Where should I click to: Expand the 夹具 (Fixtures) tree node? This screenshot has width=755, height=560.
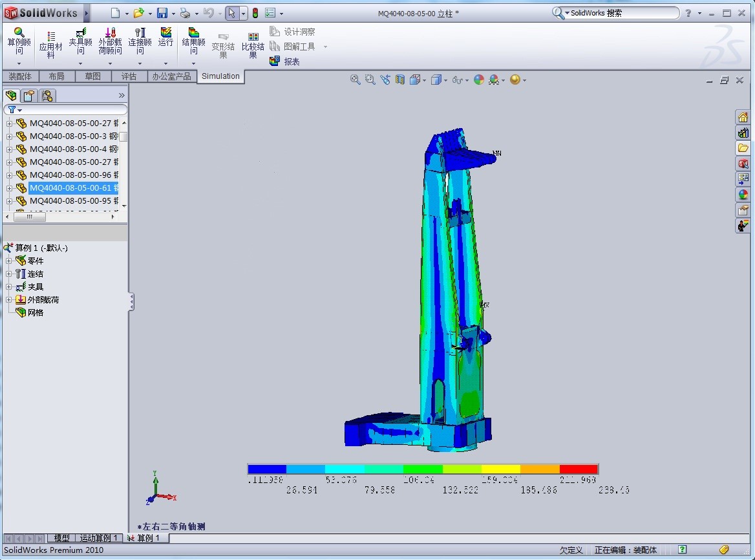click(9, 287)
